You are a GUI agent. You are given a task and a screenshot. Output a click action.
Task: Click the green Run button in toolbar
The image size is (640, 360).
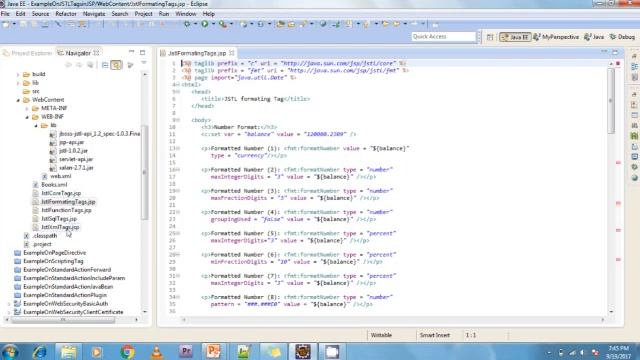click(204, 24)
